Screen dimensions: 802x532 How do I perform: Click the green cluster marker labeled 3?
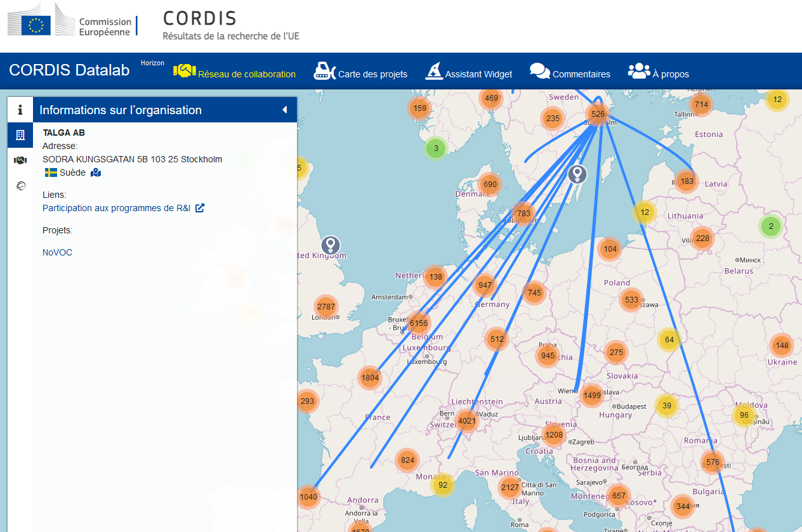435,148
